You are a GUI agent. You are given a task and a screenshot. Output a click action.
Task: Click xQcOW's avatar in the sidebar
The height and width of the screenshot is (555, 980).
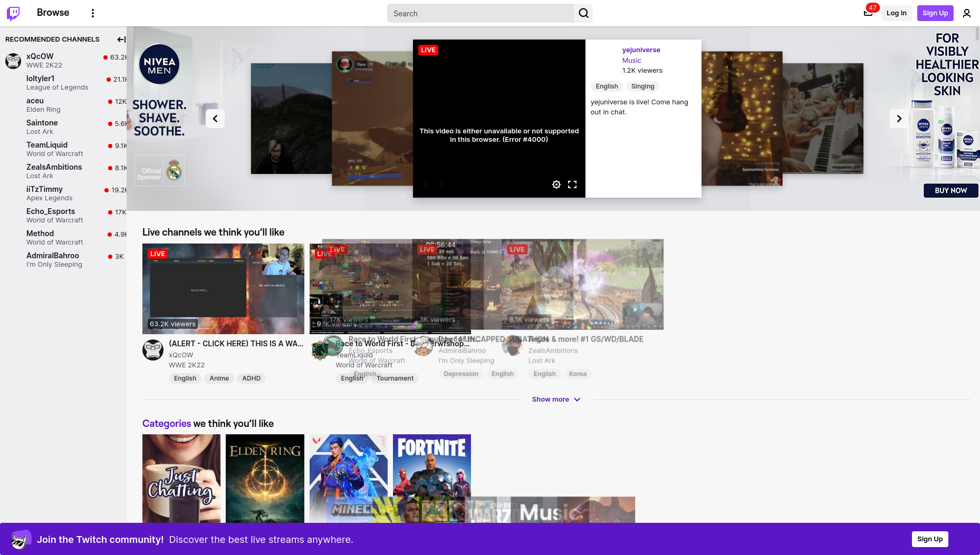coord(13,61)
